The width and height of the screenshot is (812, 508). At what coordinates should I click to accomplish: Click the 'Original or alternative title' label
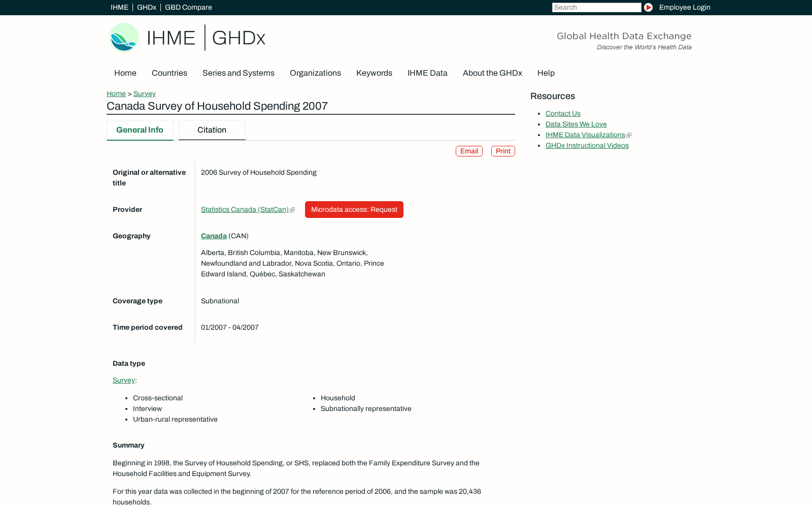149,178
